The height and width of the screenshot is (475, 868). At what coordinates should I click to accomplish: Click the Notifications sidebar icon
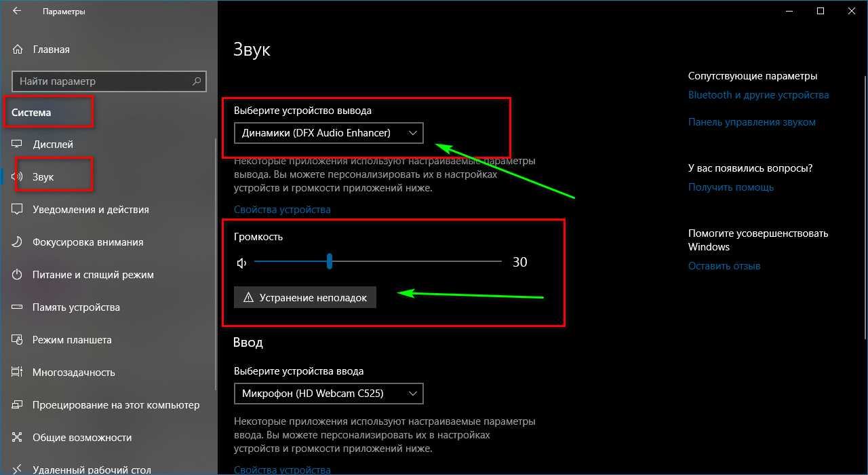[x=18, y=210]
